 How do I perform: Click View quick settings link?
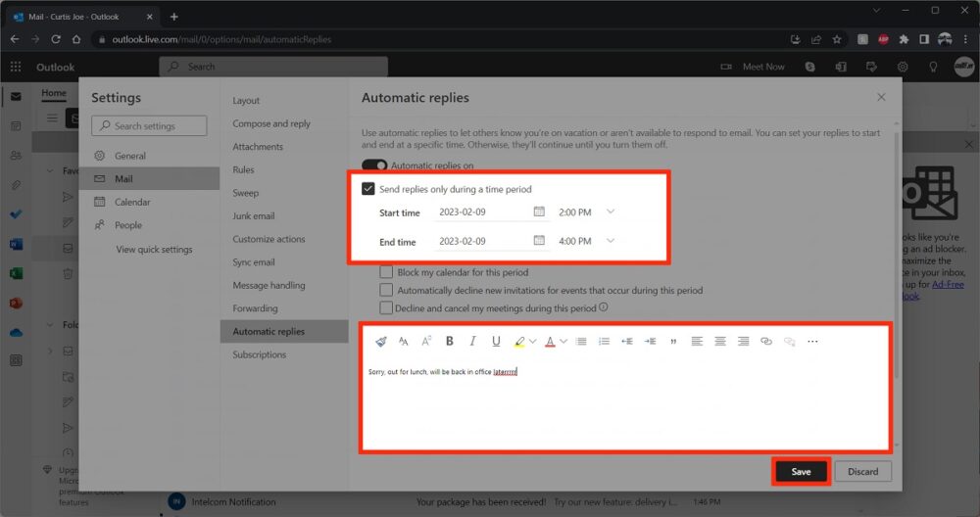click(154, 249)
